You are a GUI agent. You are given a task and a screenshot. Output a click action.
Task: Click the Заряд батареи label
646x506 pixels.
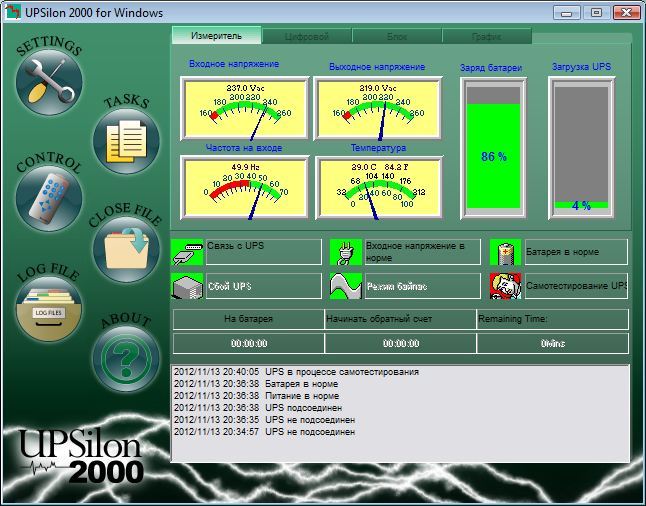(x=491, y=68)
